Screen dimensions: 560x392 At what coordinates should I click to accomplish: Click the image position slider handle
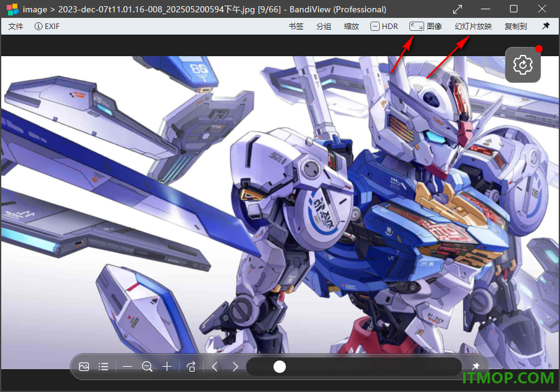280,367
